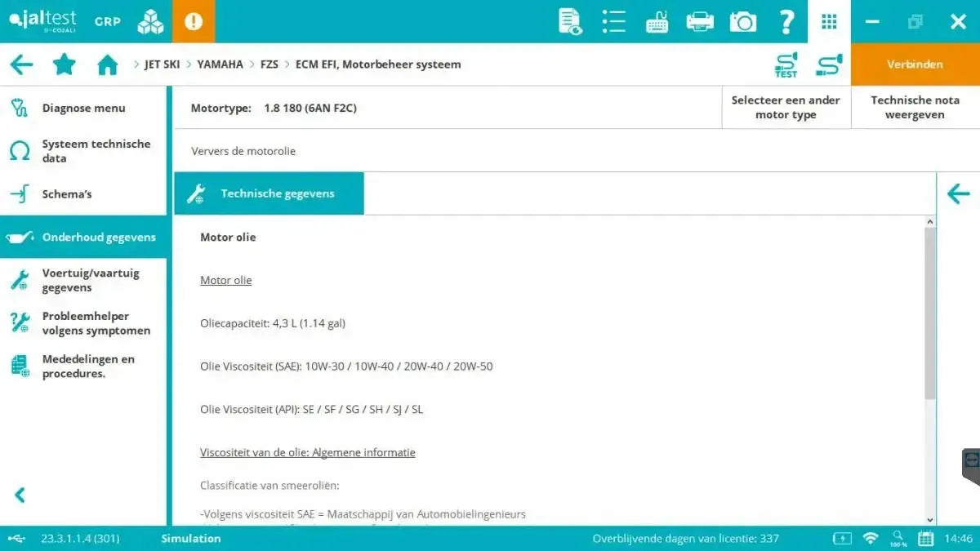Click the Jaltest warning alert icon
Screen dimensions: 980x551
click(194, 22)
